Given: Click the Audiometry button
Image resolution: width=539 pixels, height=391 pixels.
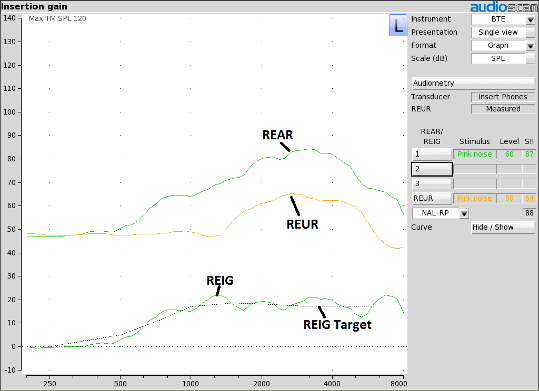Looking at the screenshot, I should pyautogui.click(x=473, y=83).
